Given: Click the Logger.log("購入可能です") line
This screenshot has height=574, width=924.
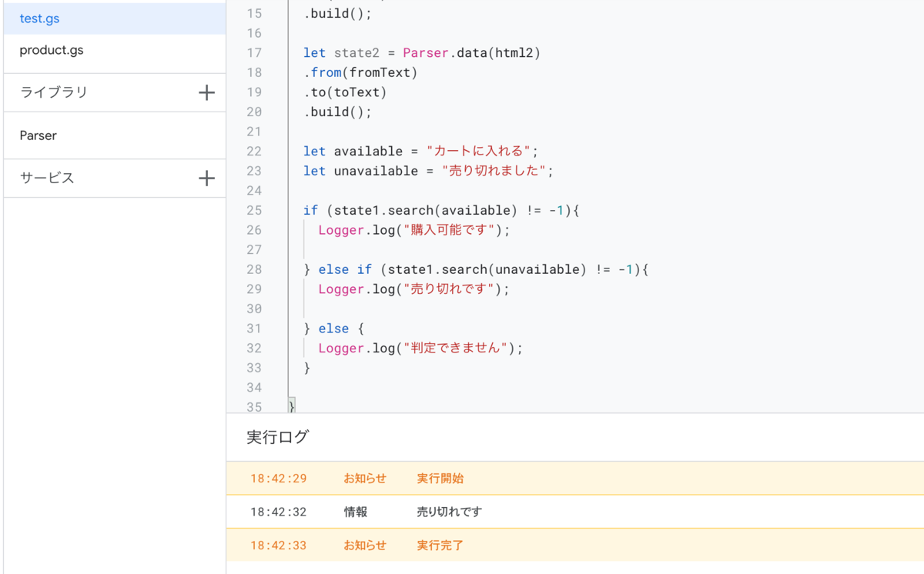Looking at the screenshot, I should point(414,230).
